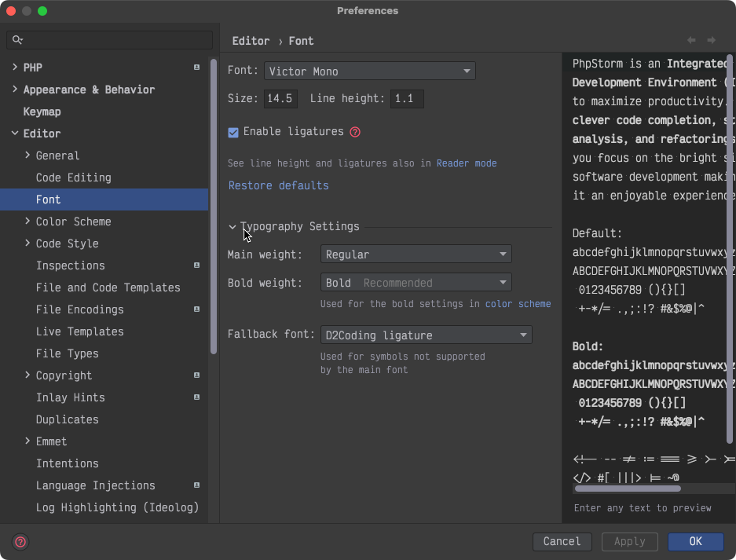Click the preview pane horizontal scrollbar

[628, 489]
